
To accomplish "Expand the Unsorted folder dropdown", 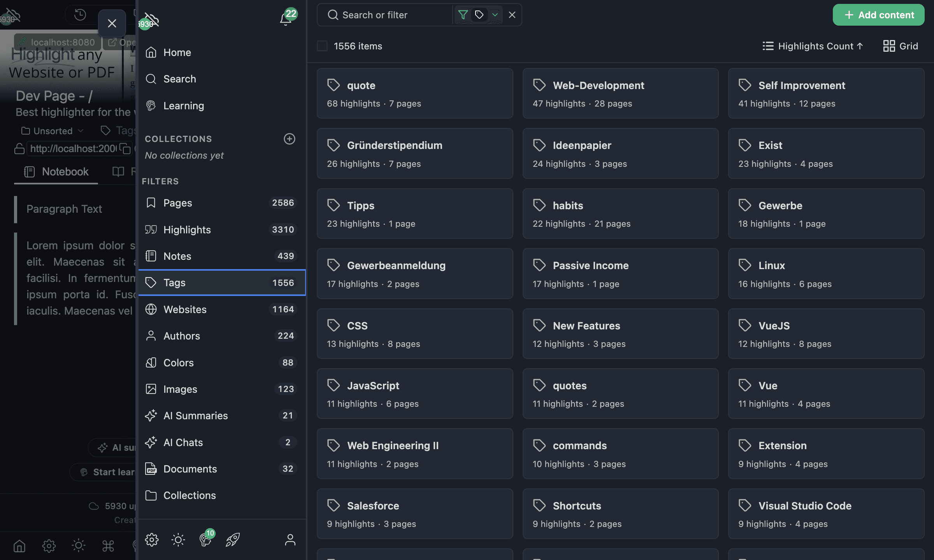I will click(52, 131).
